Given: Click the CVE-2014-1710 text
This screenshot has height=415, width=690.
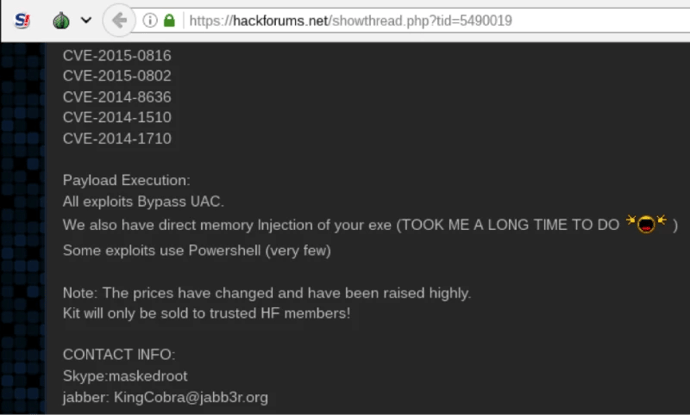Looking at the screenshot, I should point(116,138).
